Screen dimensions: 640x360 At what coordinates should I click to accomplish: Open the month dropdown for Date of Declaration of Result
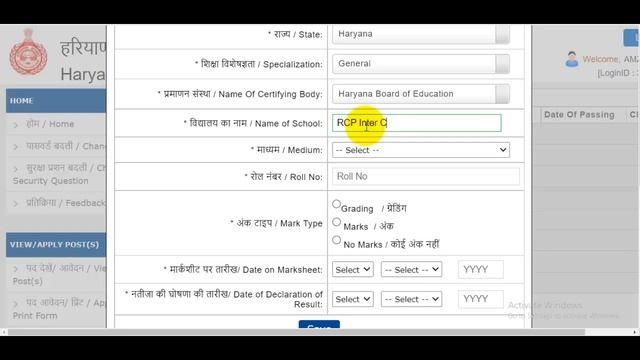(411, 299)
